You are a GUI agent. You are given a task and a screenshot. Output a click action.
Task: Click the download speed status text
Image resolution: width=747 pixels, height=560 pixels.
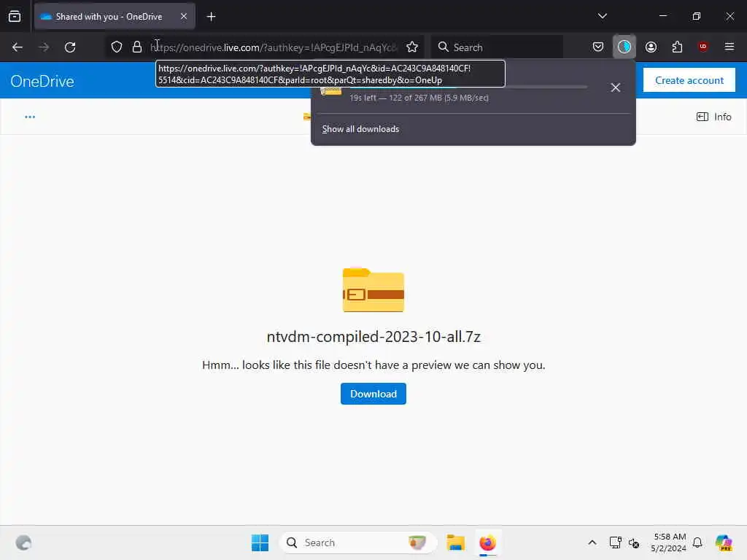pos(419,98)
